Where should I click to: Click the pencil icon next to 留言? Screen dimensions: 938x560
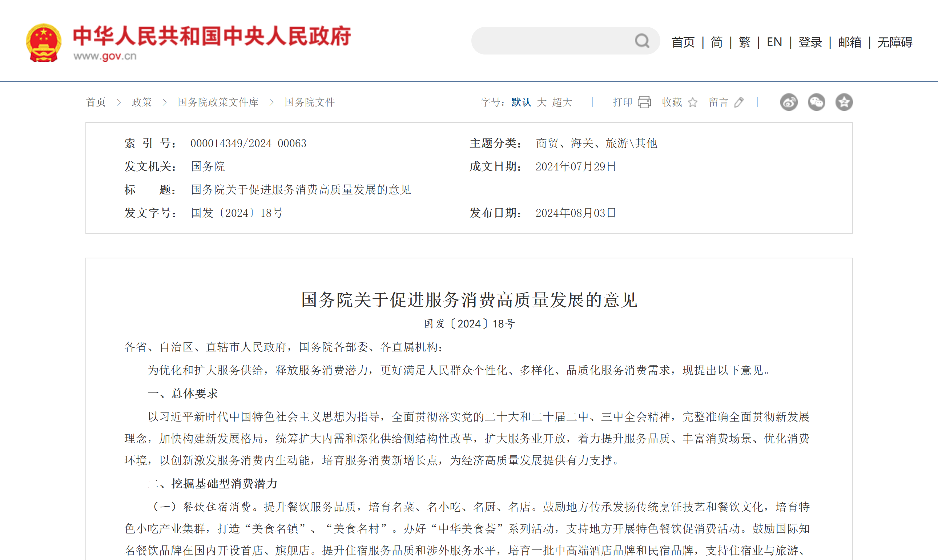[x=739, y=102]
